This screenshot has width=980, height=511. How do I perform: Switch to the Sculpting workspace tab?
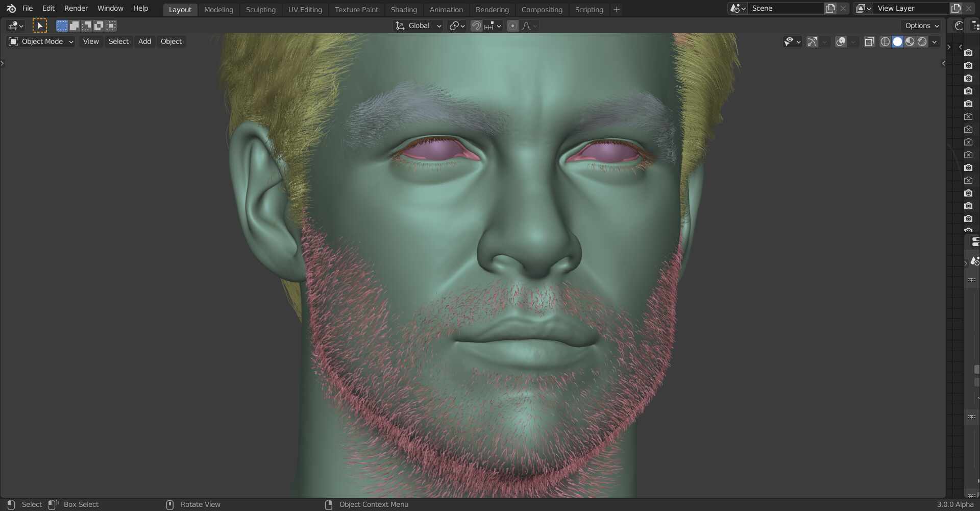pos(260,10)
